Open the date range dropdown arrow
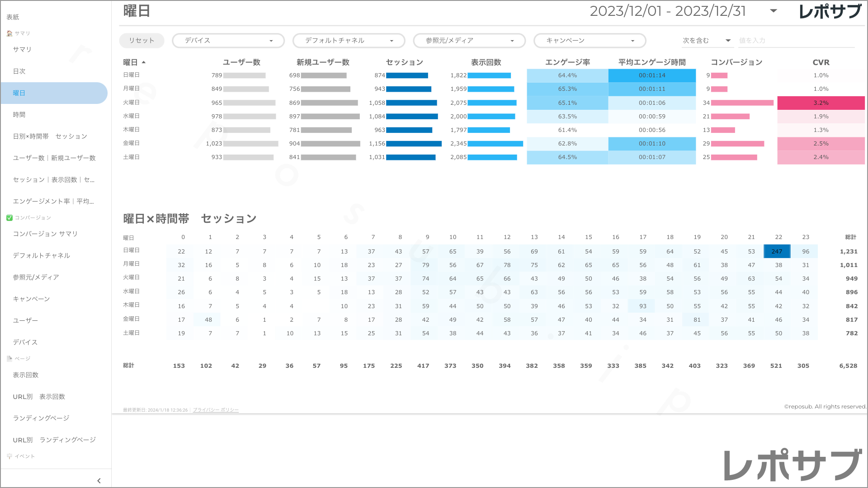 pyautogui.click(x=774, y=11)
